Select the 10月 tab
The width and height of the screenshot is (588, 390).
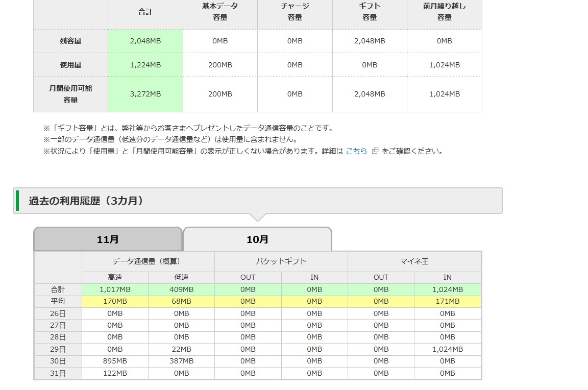point(257,239)
